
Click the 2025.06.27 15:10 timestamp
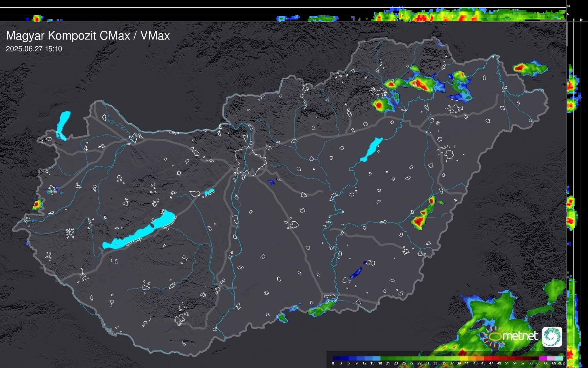click(34, 49)
